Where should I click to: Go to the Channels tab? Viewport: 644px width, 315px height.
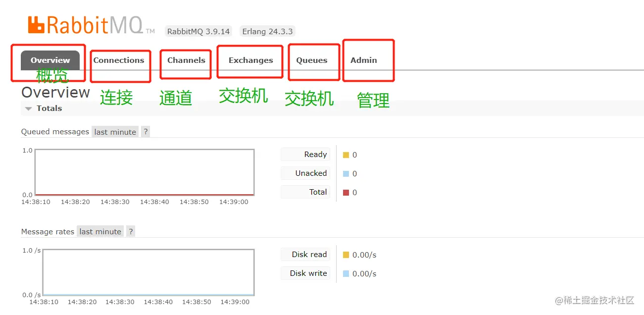click(x=186, y=60)
